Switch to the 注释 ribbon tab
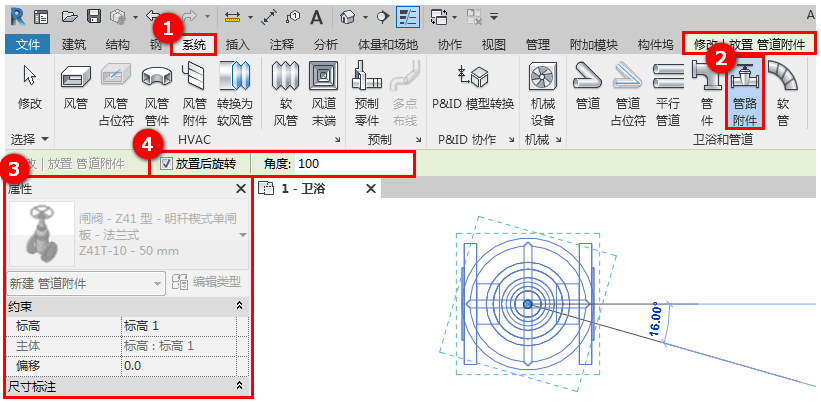 tap(282, 44)
